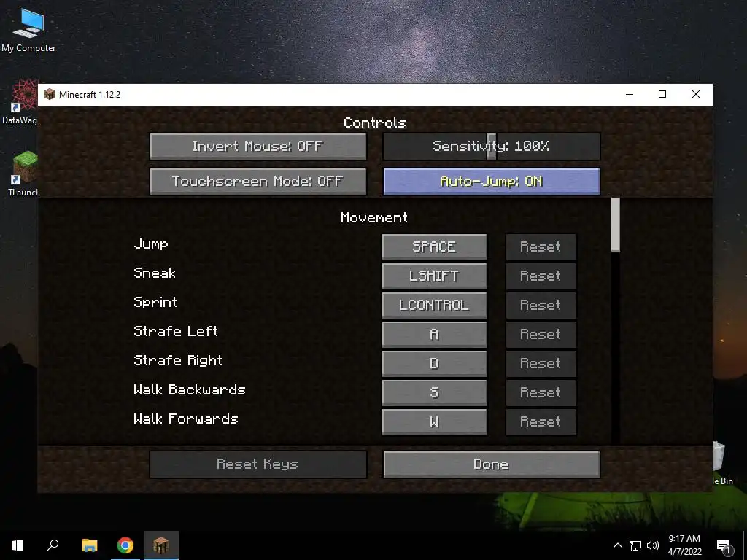The width and height of the screenshot is (747, 560).
Task: Minimize the Minecraft window
Action: [x=630, y=94]
